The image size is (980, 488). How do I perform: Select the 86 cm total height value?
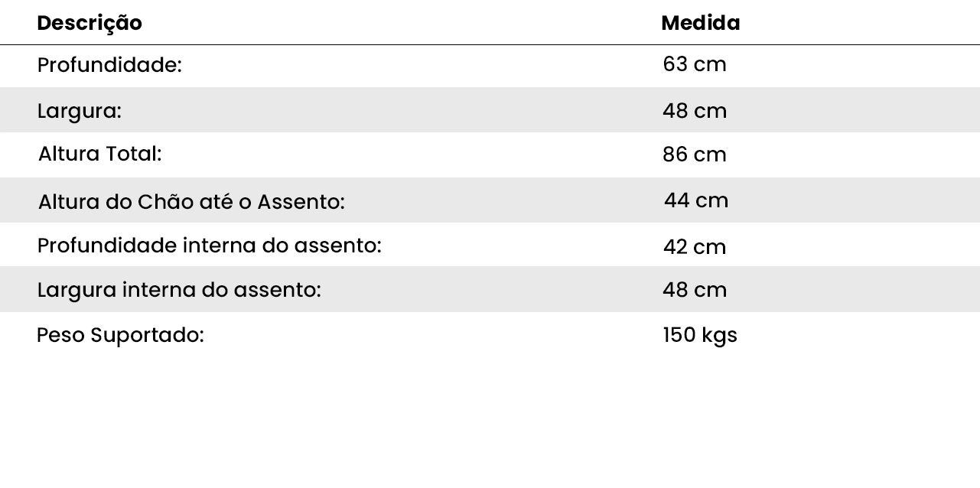coord(694,155)
